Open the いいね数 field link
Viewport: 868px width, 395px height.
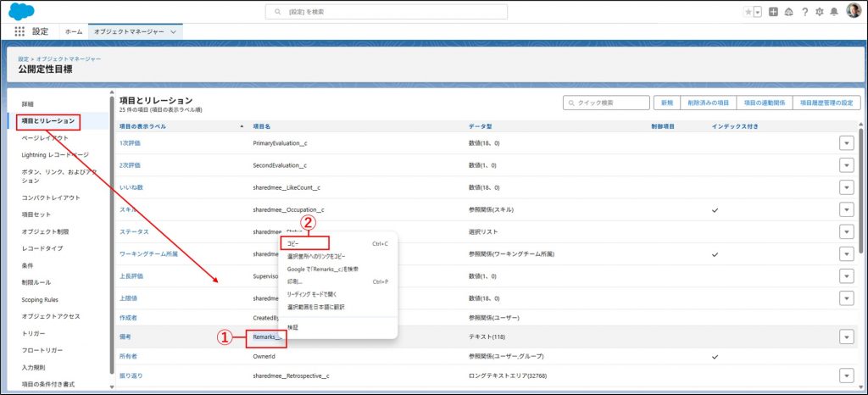[x=131, y=186]
